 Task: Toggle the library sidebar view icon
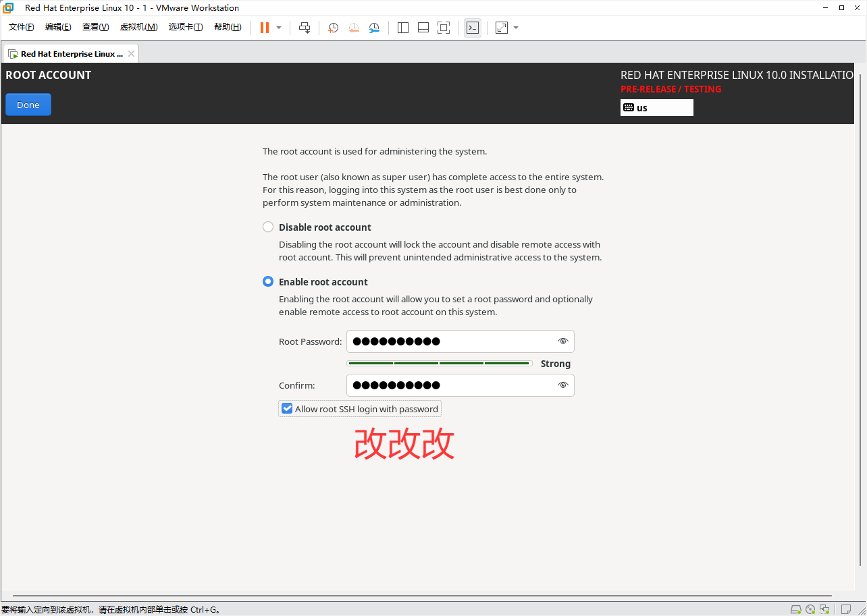(x=403, y=28)
